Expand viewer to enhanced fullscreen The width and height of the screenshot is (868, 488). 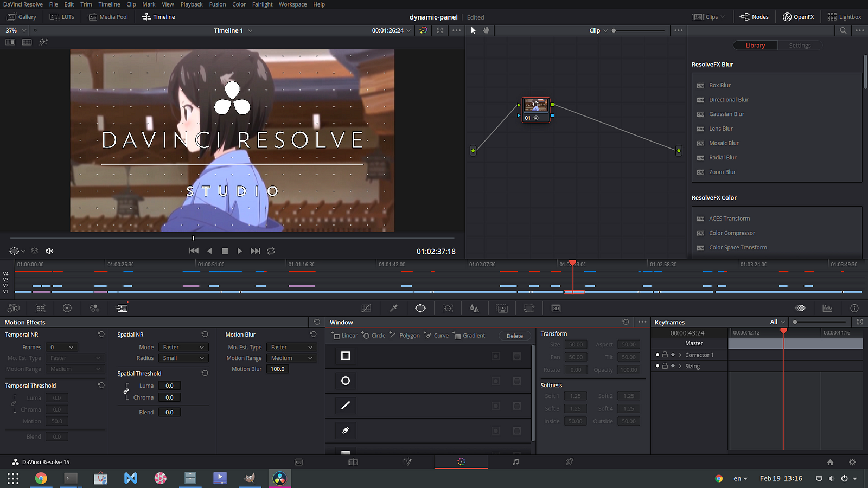pyautogui.click(x=440, y=30)
